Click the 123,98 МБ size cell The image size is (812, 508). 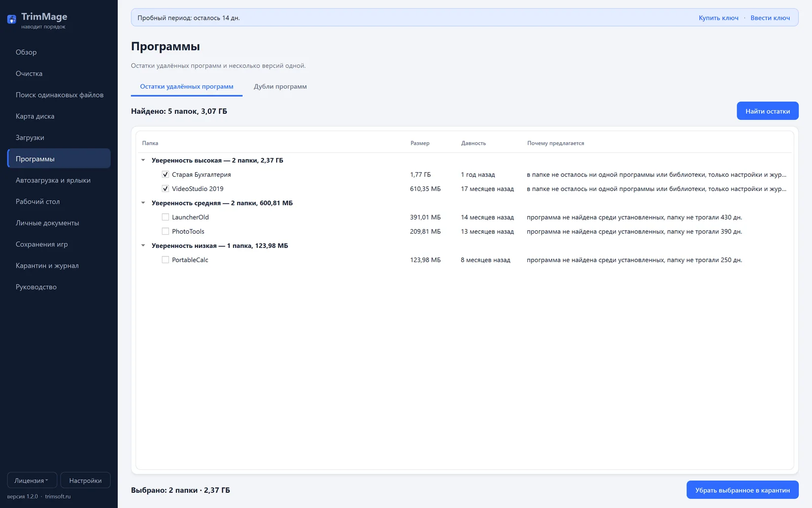[425, 260]
